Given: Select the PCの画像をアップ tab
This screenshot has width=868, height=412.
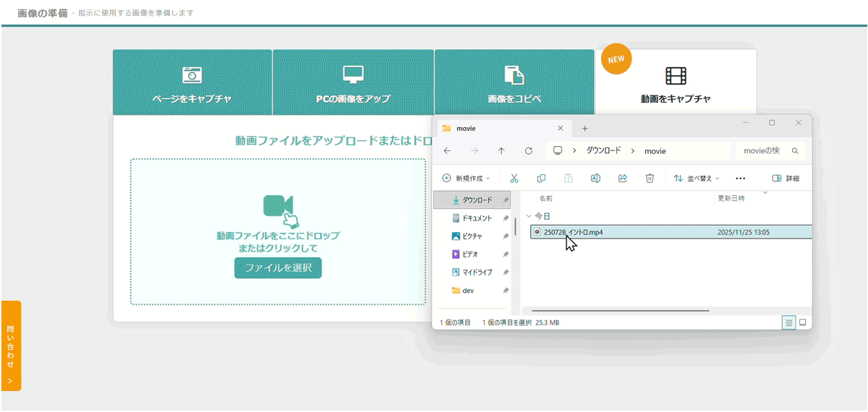Looking at the screenshot, I should point(353,83).
